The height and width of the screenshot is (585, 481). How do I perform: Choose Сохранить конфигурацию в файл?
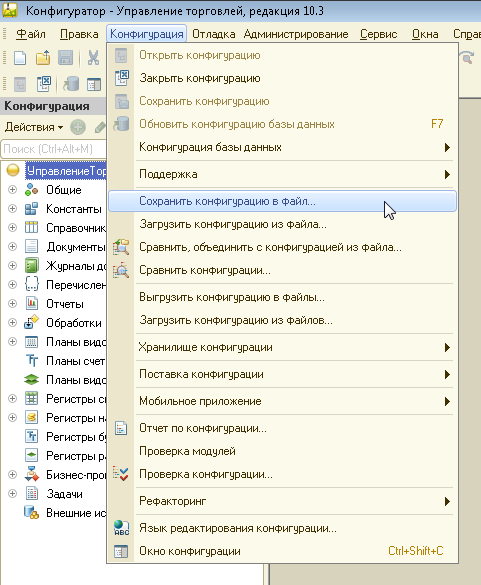tap(282, 201)
